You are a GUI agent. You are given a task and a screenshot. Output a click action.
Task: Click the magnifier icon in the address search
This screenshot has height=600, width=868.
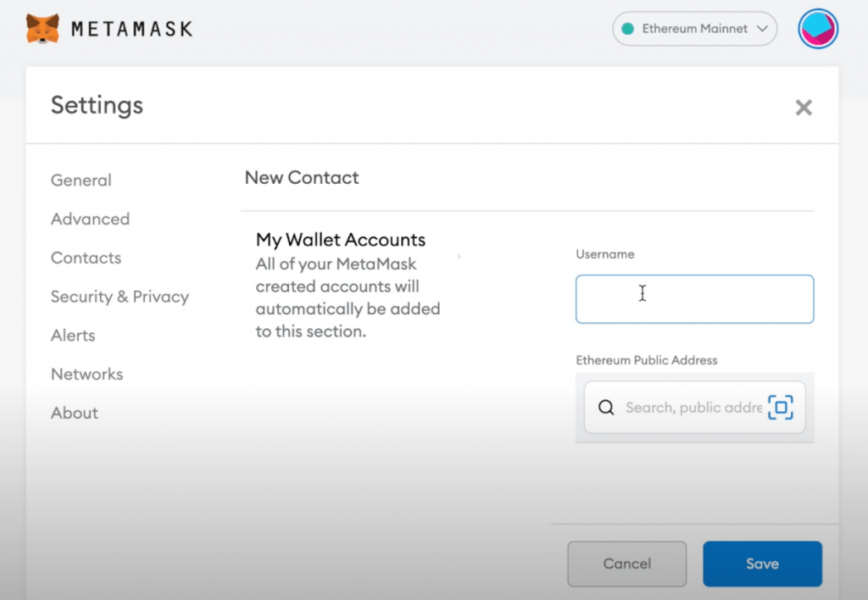coord(606,408)
